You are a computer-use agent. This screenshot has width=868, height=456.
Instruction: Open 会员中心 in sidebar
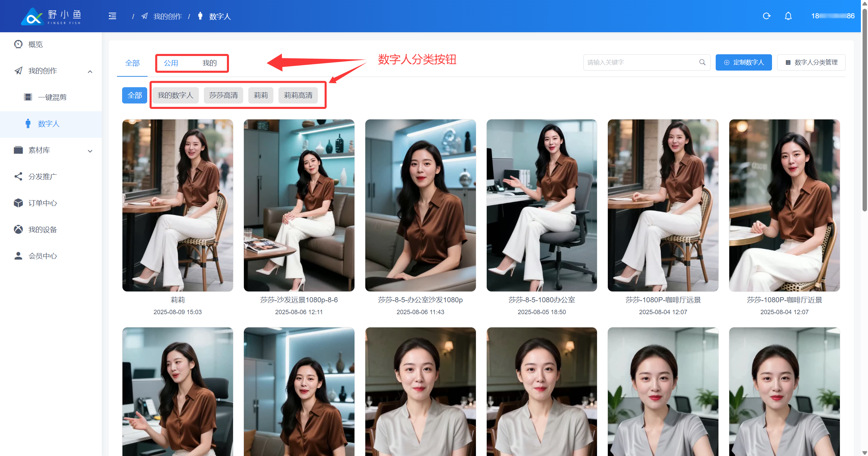[x=42, y=256]
